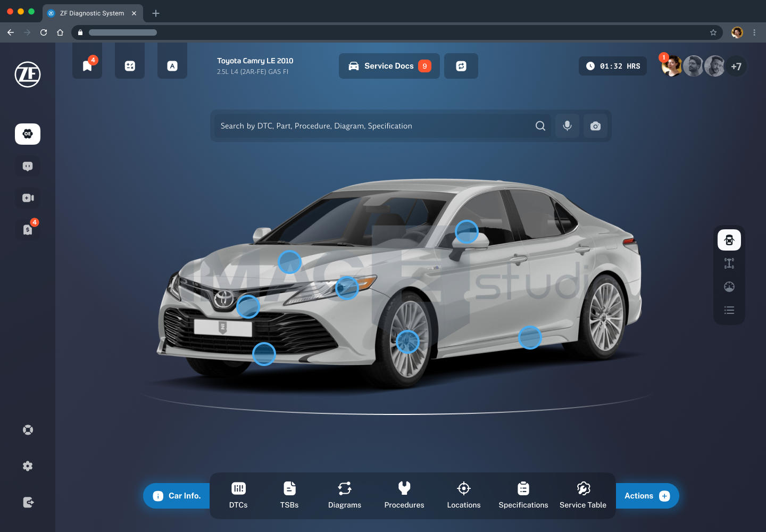Open the chat message sidebar icon
This screenshot has width=766, height=532.
(28, 166)
